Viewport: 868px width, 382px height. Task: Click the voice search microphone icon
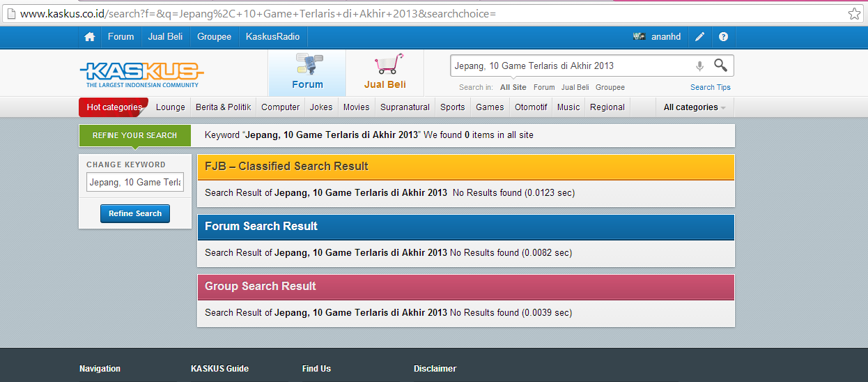(x=699, y=66)
